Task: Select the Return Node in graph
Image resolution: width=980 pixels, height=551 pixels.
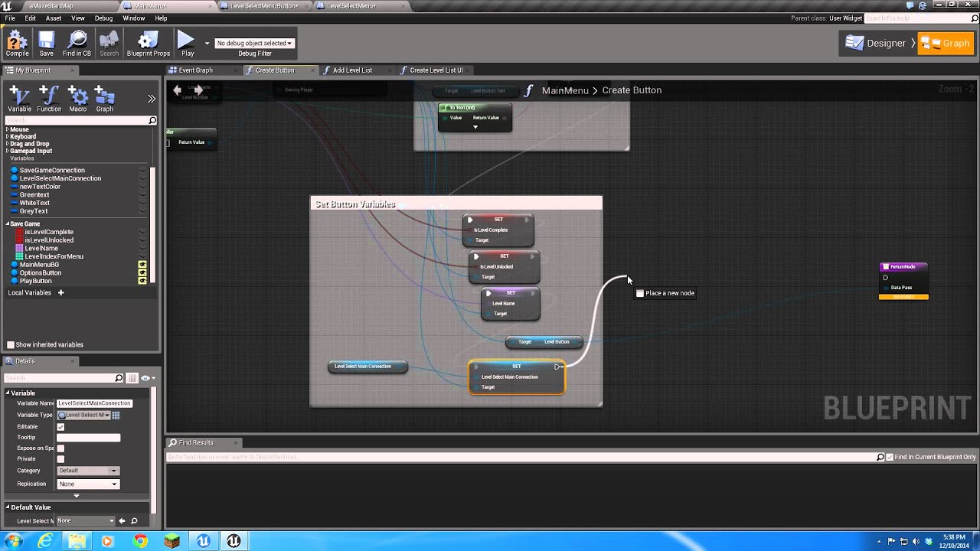Action: point(903,281)
